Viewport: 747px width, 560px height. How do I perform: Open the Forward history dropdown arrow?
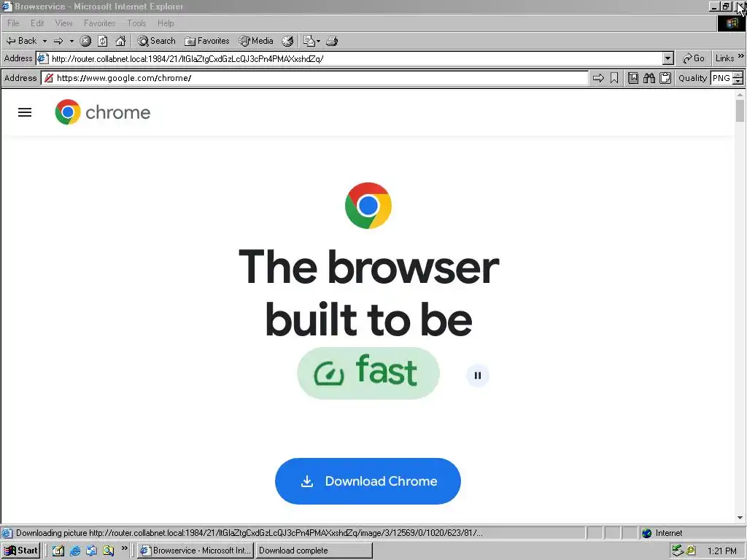pos(72,41)
